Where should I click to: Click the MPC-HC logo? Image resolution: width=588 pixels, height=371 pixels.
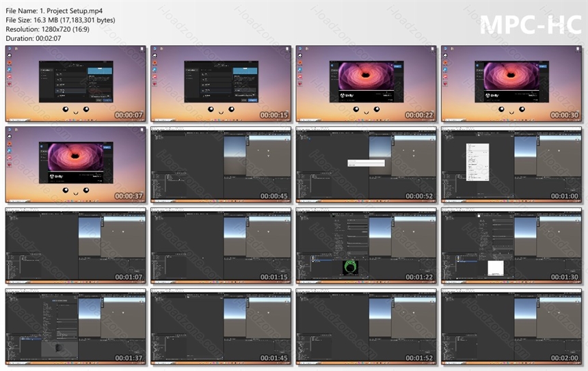[531, 25]
